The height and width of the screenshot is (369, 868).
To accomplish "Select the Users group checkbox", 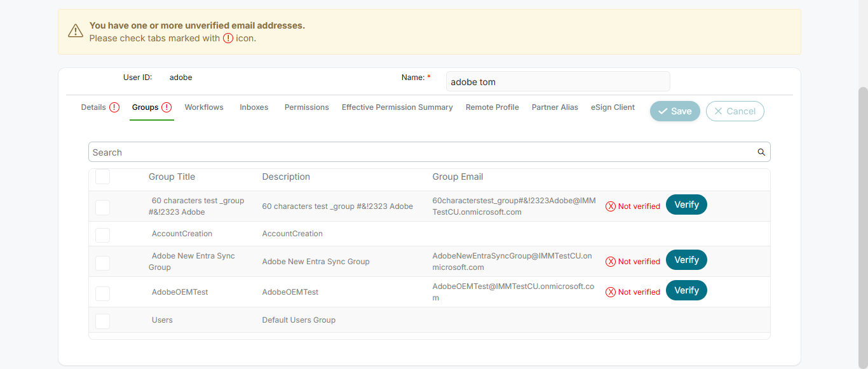I will [x=102, y=321].
